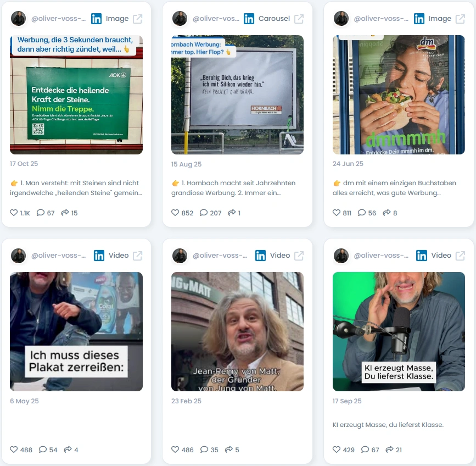Click LinkedIn icon on 24 Jun 25 post

pos(419,19)
